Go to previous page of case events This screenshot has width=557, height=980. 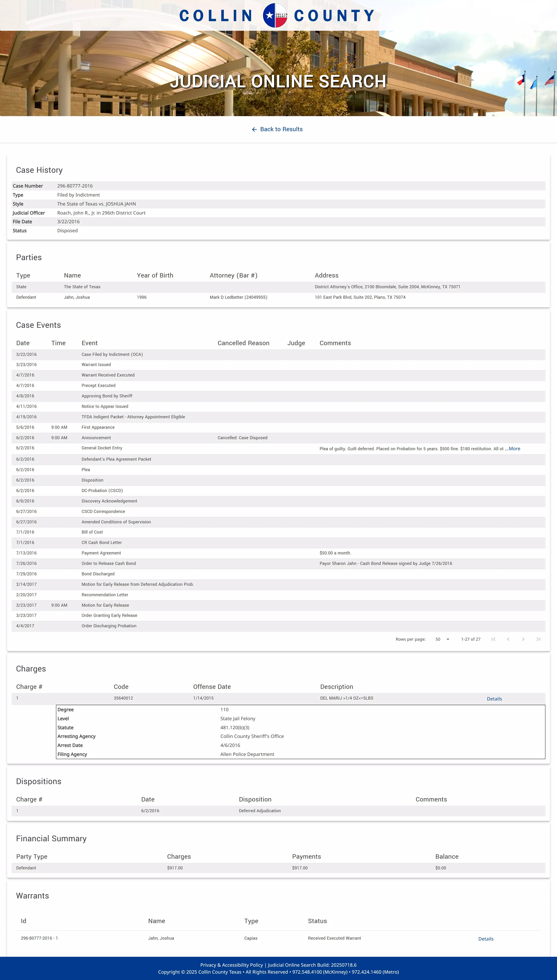coord(508,639)
